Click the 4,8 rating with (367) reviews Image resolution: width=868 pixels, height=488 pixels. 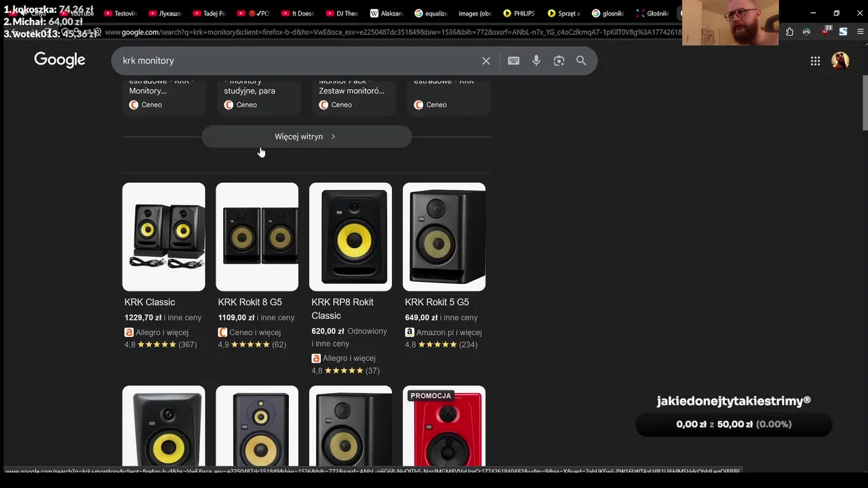[x=161, y=344]
